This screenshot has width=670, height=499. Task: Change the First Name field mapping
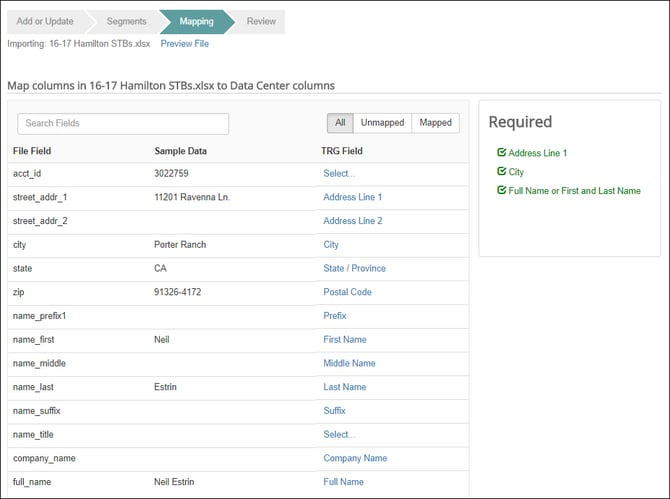[x=345, y=340]
